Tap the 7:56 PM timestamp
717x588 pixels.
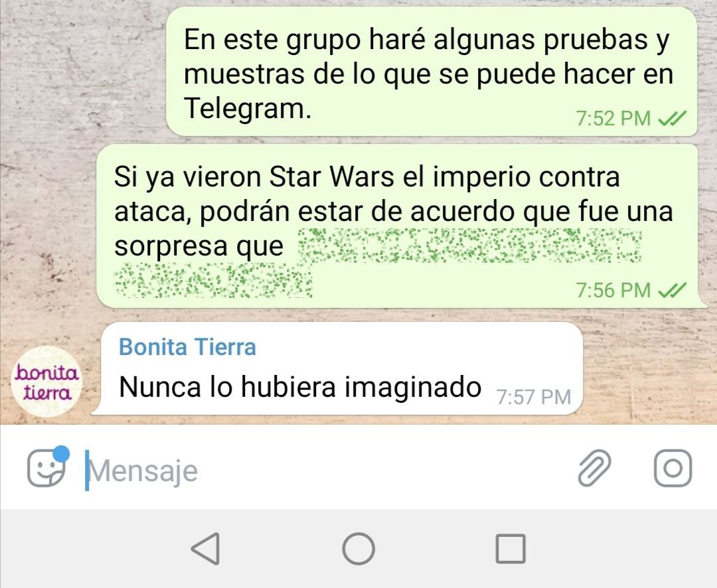tap(613, 290)
